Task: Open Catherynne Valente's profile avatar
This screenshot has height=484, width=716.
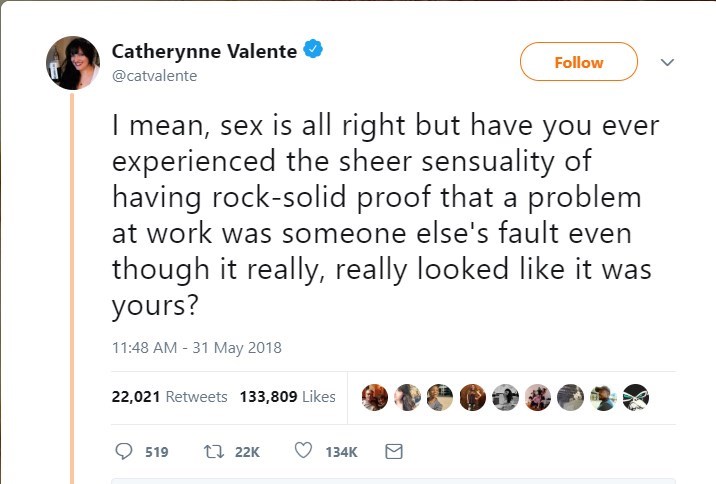Action: [73, 62]
